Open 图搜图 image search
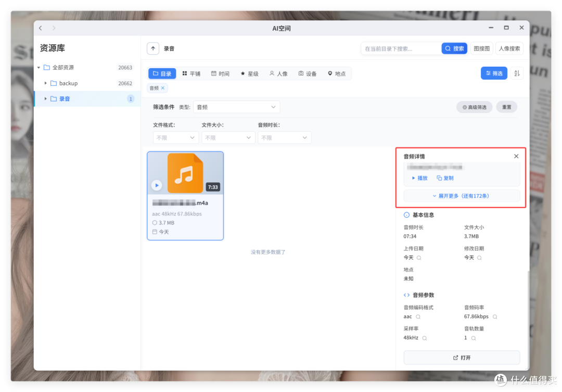The height and width of the screenshot is (392, 562). (x=481, y=48)
